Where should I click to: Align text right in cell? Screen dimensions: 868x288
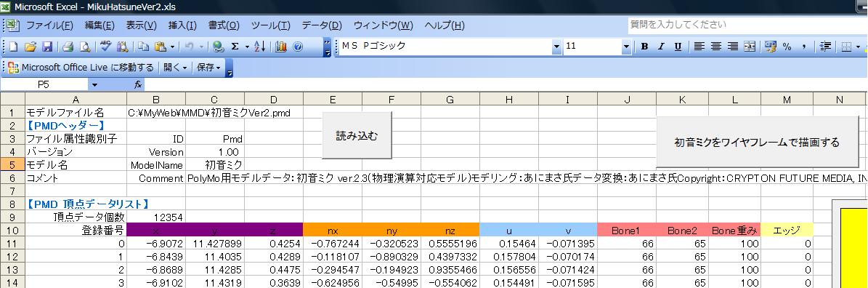tap(732, 47)
